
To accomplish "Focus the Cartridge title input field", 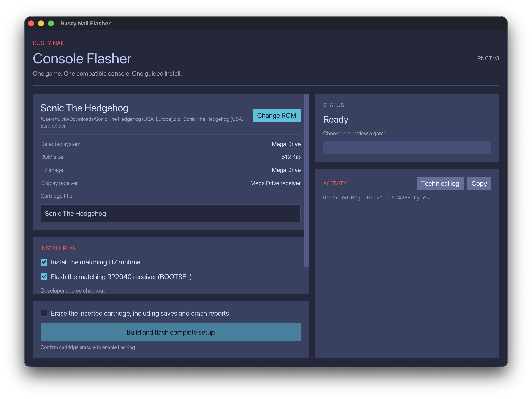I will pos(171,213).
